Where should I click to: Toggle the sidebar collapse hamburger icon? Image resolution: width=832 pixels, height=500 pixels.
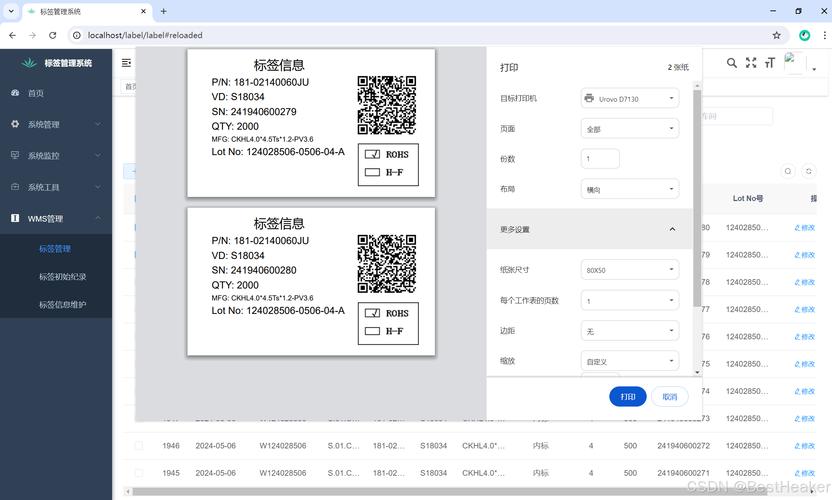pyautogui.click(x=126, y=63)
